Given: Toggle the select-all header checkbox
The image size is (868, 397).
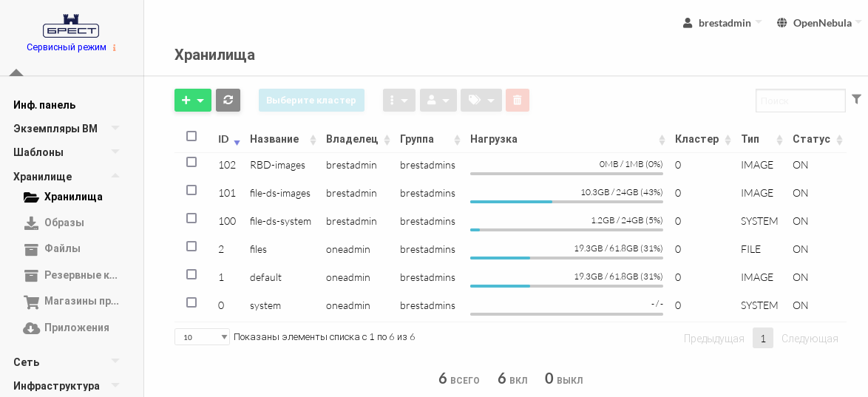Looking at the screenshot, I should pyautogui.click(x=191, y=136).
